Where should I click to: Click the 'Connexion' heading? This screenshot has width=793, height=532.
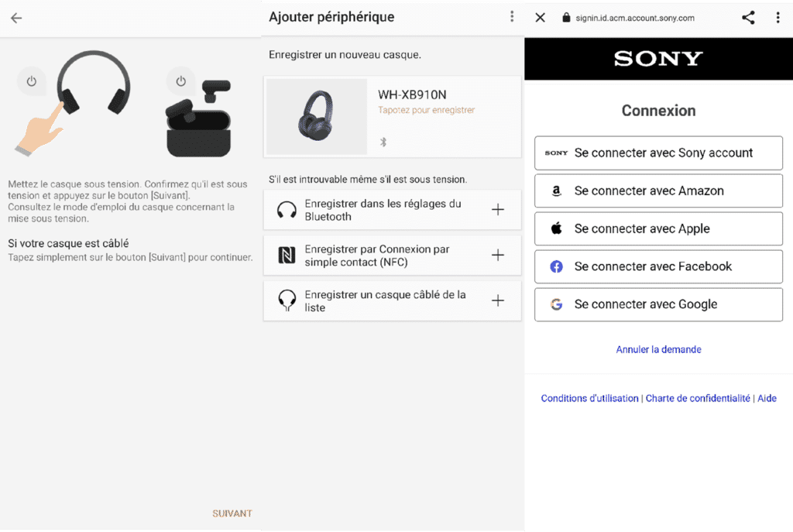pyautogui.click(x=658, y=111)
